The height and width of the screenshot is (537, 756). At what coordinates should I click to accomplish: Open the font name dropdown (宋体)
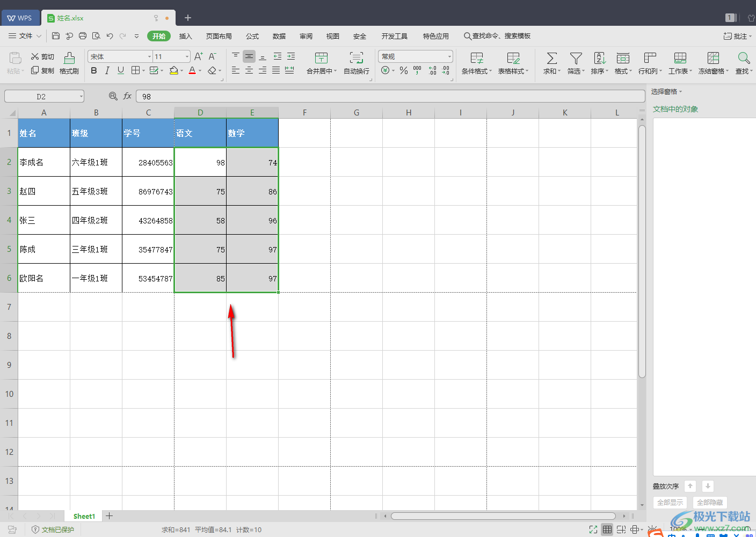coord(149,56)
